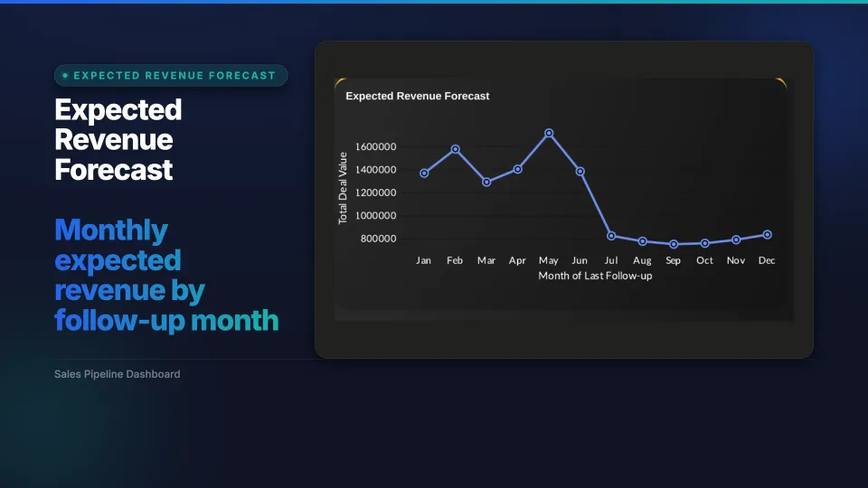Image resolution: width=868 pixels, height=488 pixels.
Task: Click the 1400000 y-axis value
Action: (x=376, y=170)
